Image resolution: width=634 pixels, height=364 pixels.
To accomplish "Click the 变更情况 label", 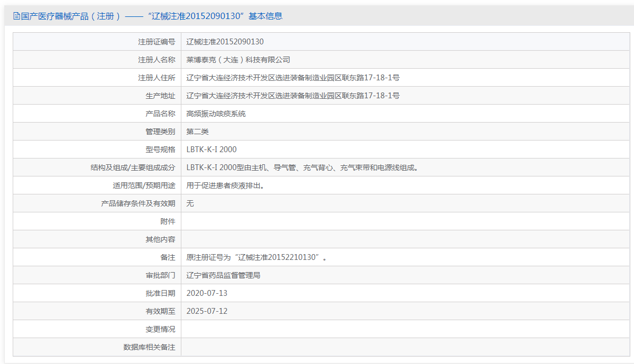I will coord(161,329).
